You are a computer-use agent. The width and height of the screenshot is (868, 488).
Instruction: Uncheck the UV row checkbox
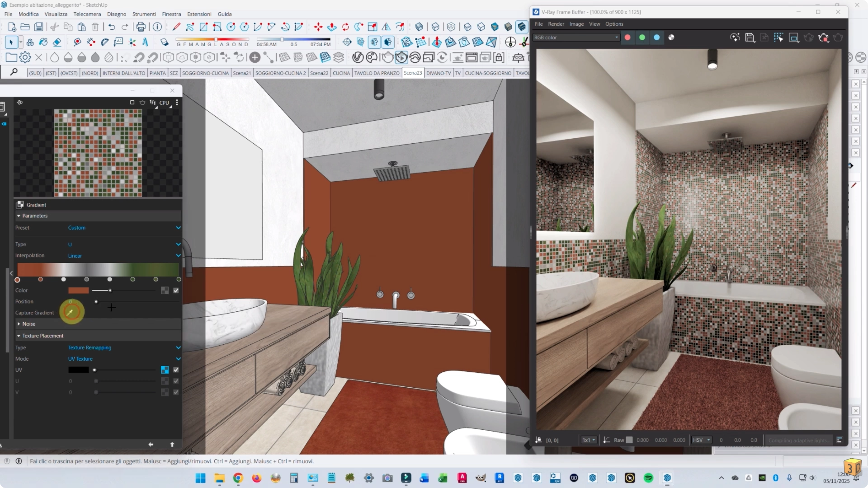pos(176,370)
